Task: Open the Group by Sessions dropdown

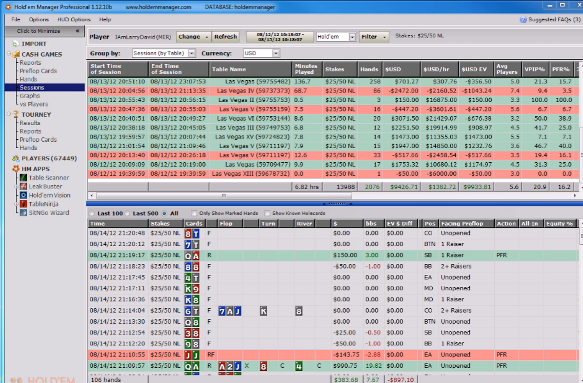Action: point(191,53)
